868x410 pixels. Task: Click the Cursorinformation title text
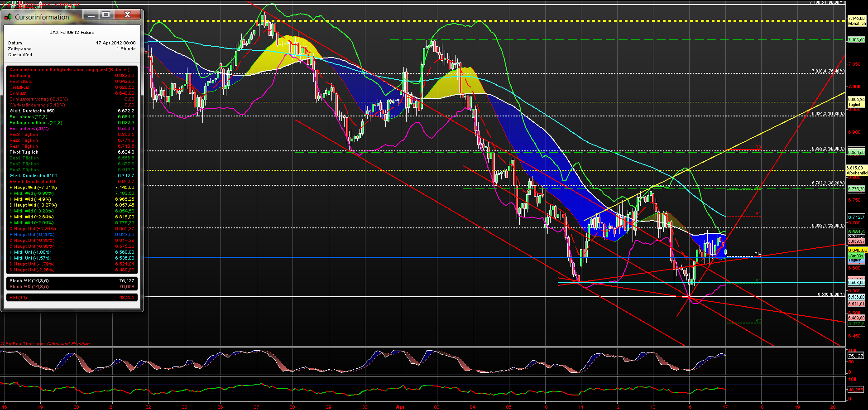click(x=42, y=17)
